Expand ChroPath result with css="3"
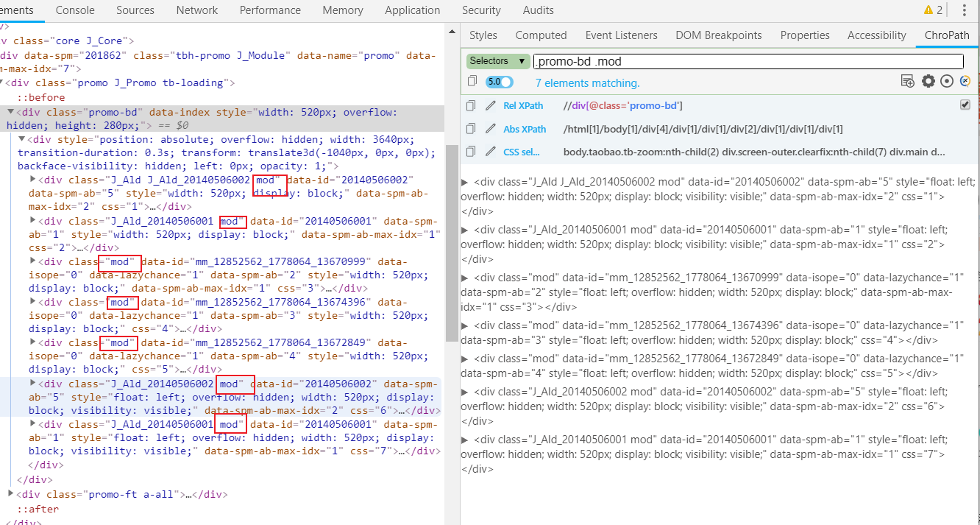Viewport: 980px width, 525px height. pos(464,278)
